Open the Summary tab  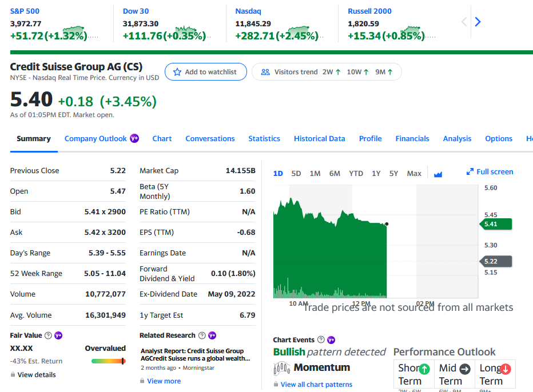click(x=34, y=139)
